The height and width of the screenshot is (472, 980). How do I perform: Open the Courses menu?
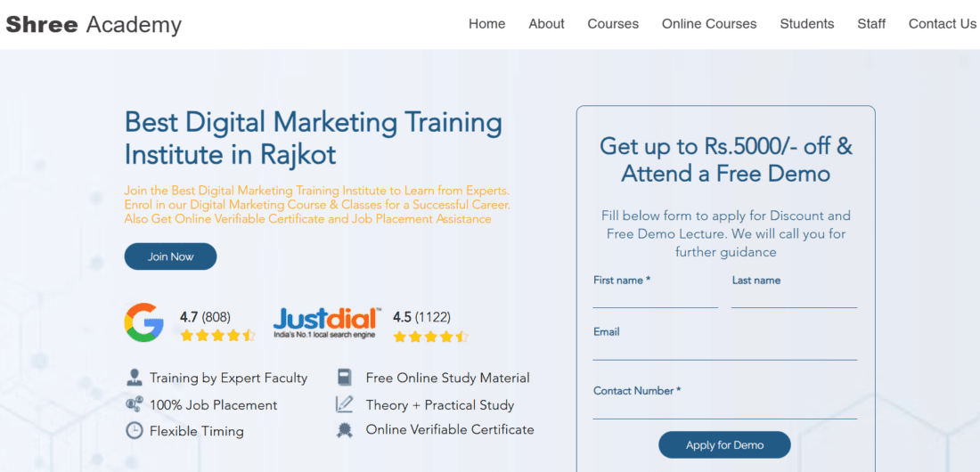tap(613, 24)
